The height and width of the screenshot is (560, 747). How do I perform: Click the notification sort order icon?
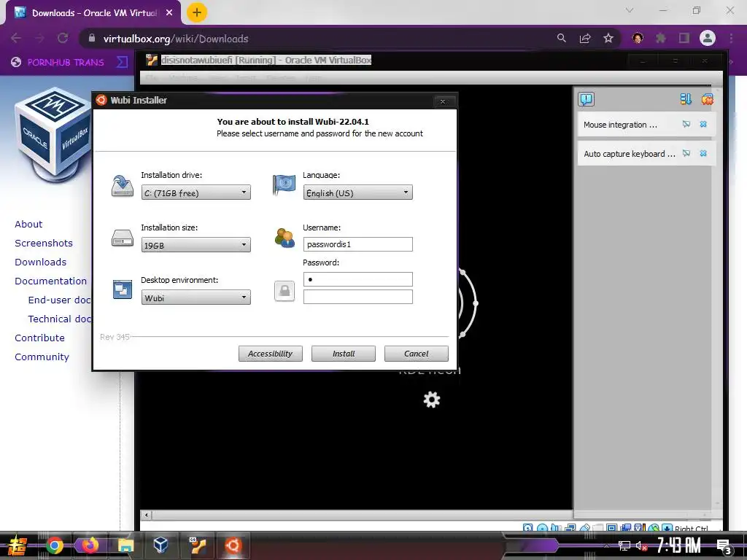click(686, 99)
